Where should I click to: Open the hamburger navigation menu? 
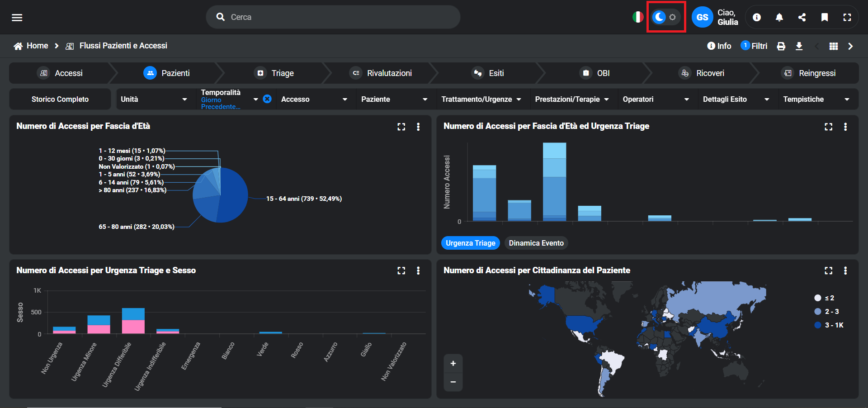coord(17,17)
